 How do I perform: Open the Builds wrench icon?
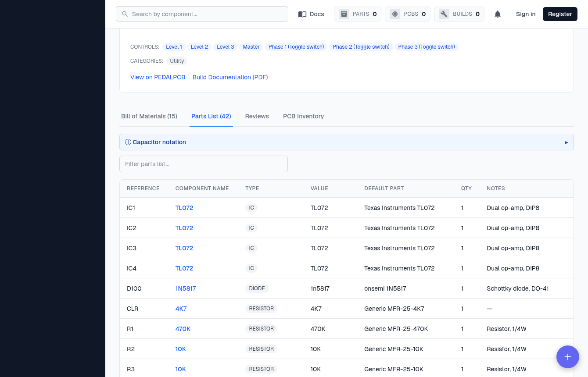[x=444, y=14]
